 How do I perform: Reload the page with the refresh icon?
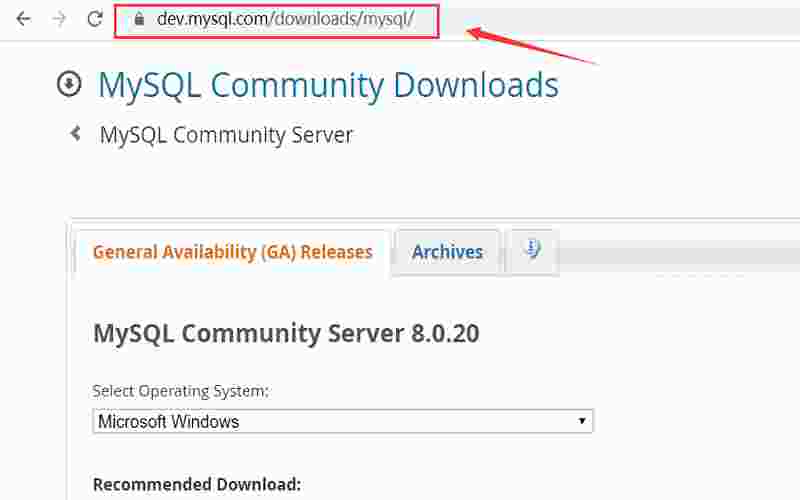tap(95, 19)
